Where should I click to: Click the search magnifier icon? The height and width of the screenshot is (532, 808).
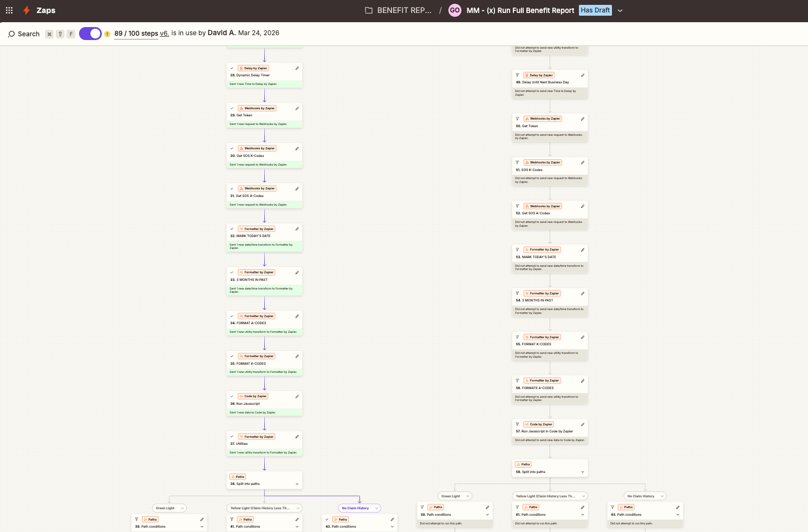pos(11,34)
